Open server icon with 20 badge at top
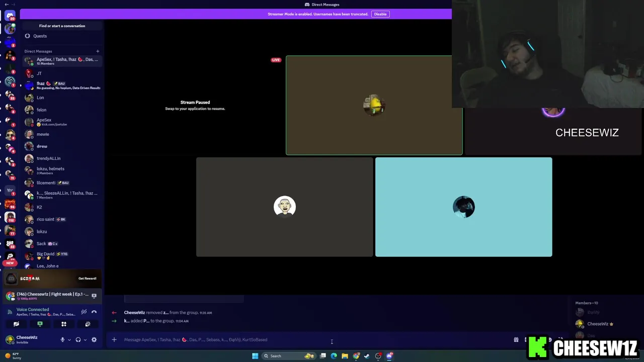 pyautogui.click(x=10, y=16)
